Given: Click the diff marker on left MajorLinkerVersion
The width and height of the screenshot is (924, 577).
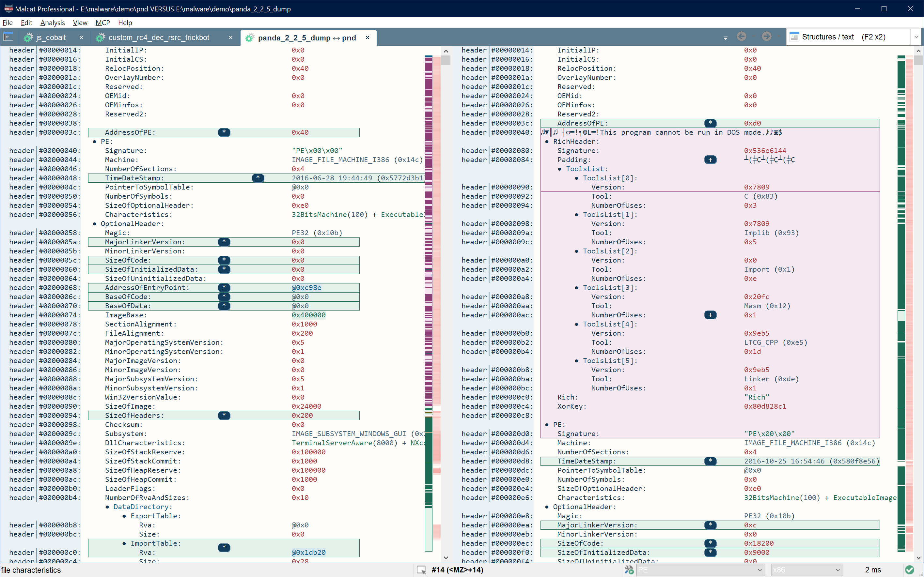Looking at the screenshot, I should coord(224,242).
